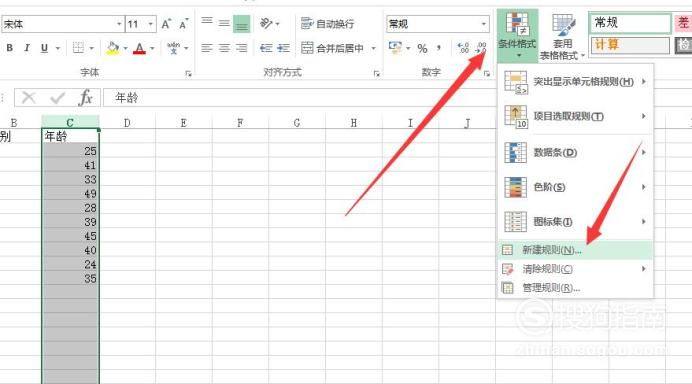
Task: Select the header cell 年龄
Action: (70, 136)
